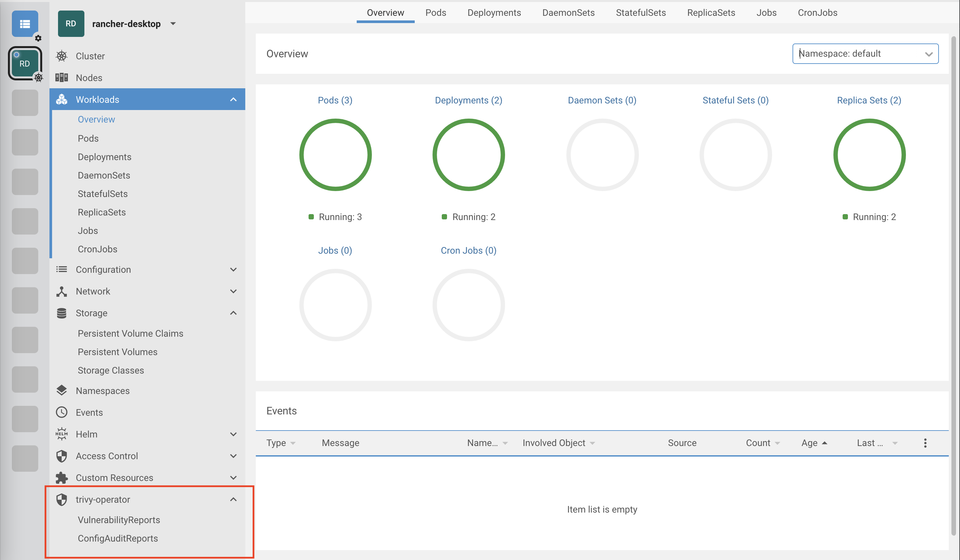Image resolution: width=960 pixels, height=560 pixels.
Task: Switch to the CronJobs tab
Action: [817, 13]
